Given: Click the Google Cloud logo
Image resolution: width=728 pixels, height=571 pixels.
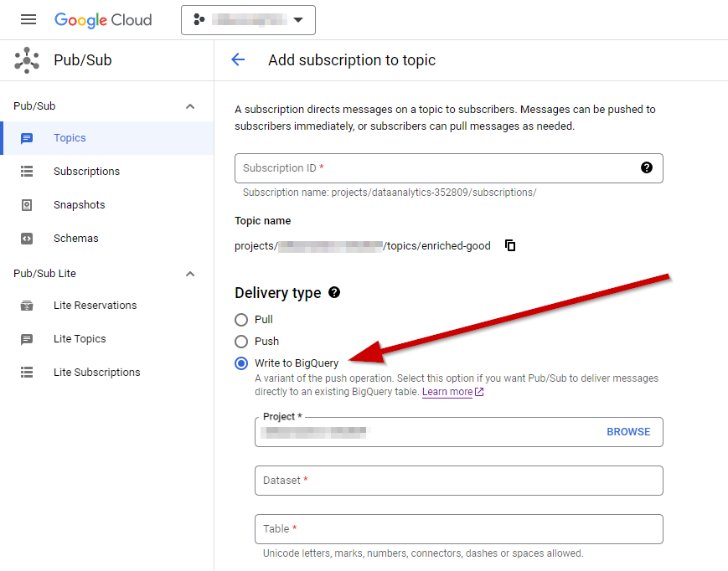Looking at the screenshot, I should pyautogui.click(x=103, y=19).
